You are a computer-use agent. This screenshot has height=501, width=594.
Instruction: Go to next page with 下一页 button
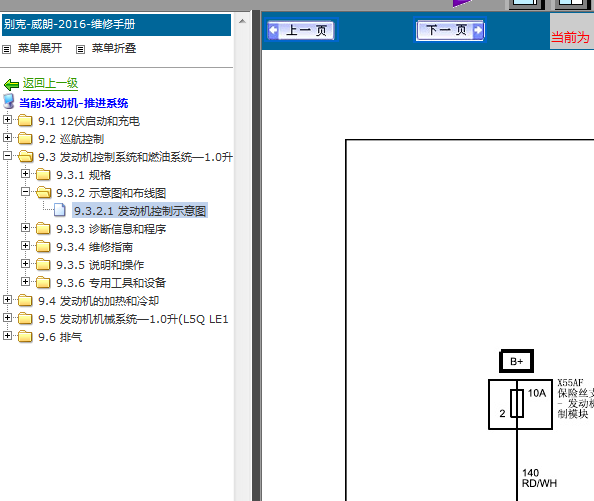(450, 30)
